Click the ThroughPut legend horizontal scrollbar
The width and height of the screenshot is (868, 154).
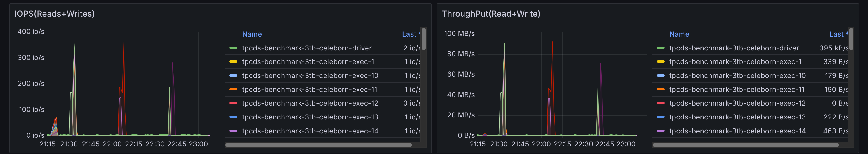[x=745, y=145]
